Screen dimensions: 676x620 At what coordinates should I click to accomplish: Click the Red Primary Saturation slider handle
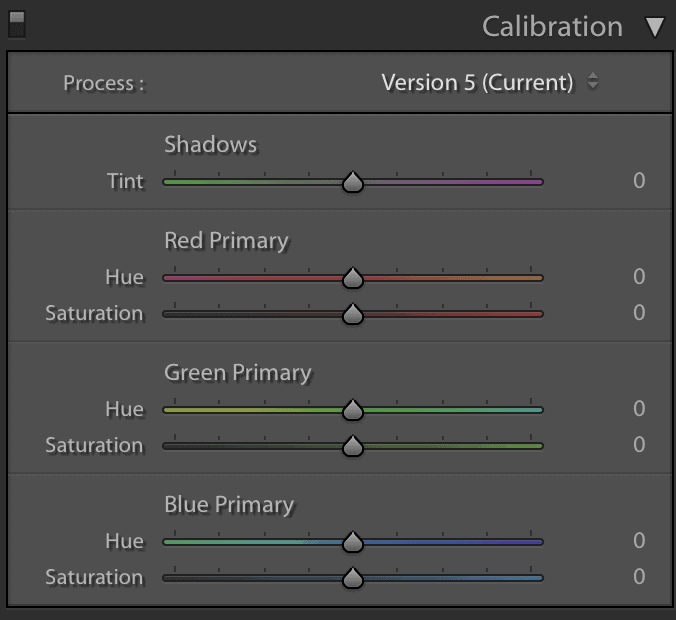(x=353, y=314)
